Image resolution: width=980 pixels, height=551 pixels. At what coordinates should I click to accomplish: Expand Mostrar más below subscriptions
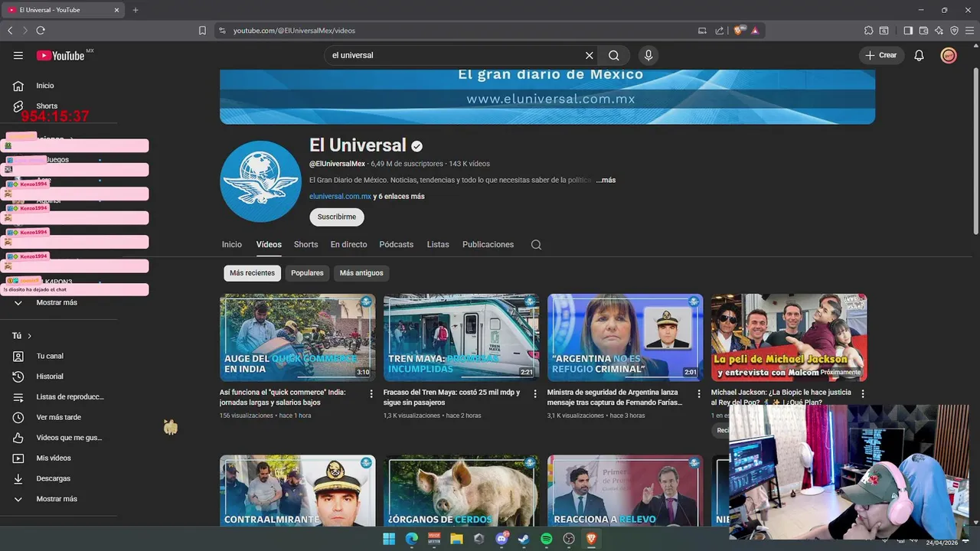[x=58, y=303]
